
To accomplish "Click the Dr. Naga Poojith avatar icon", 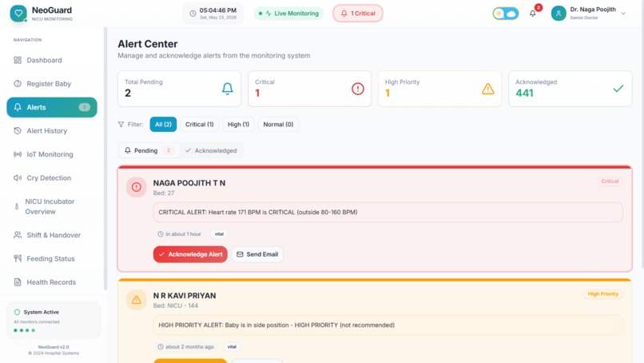I will tap(559, 13).
